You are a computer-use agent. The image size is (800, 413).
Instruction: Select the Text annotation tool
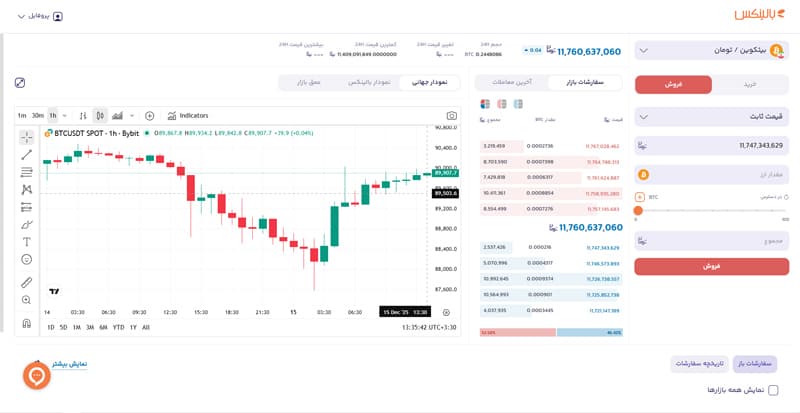point(27,242)
